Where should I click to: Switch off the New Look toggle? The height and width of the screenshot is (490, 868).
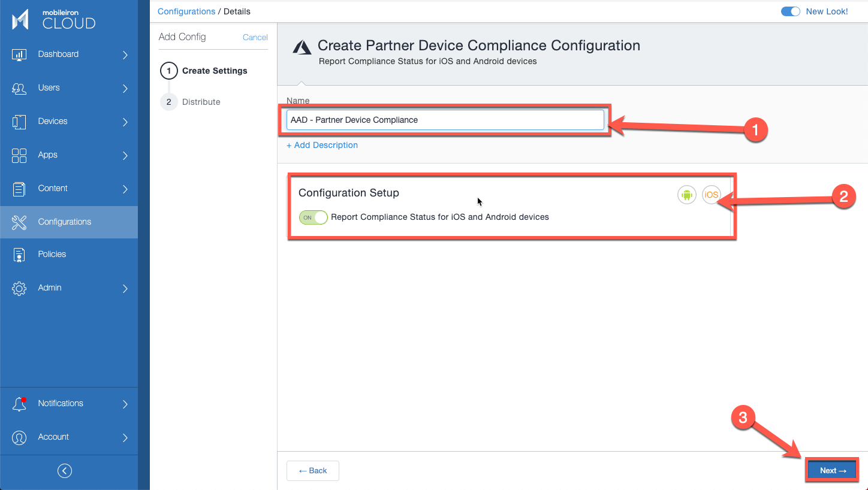[790, 11]
